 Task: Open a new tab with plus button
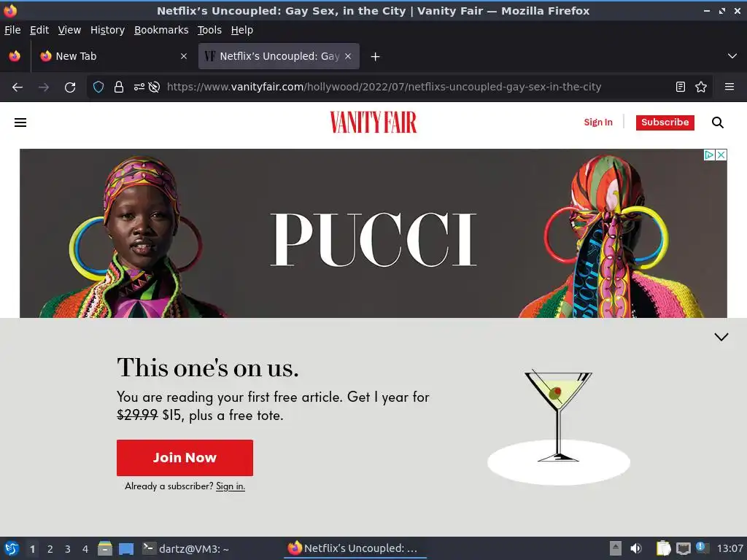pos(376,57)
